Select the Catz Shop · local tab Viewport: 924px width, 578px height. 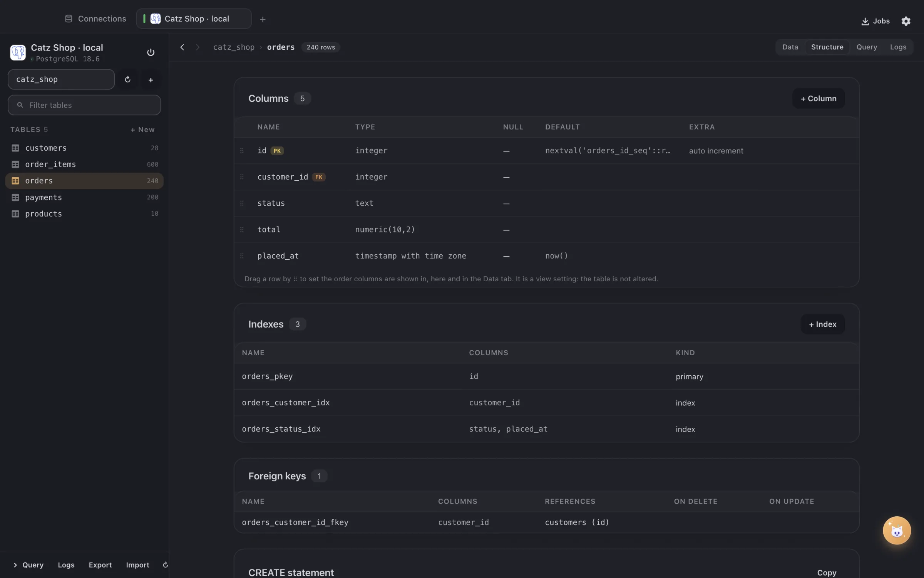point(194,19)
